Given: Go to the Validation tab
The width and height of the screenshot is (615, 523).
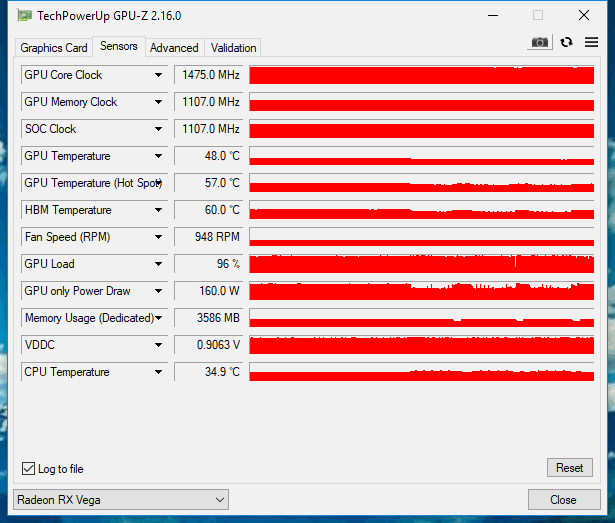Looking at the screenshot, I should tap(233, 48).
